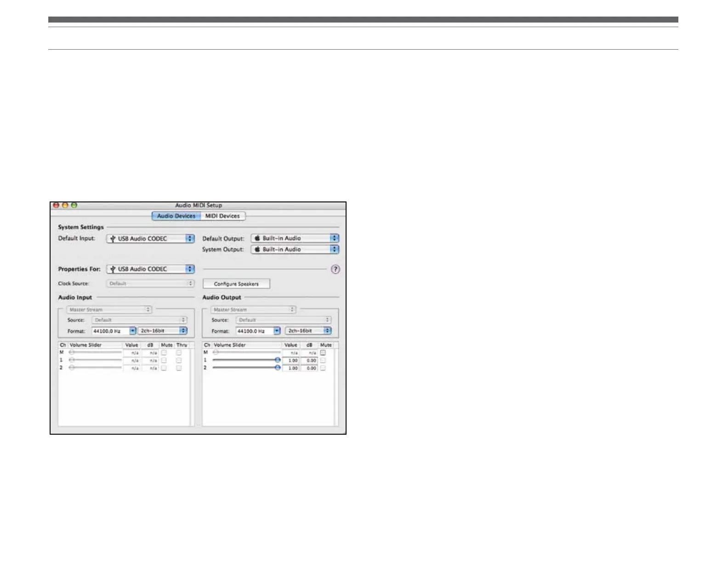Image resolution: width=728 pixels, height=563 pixels.
Task: Toggle Thru for Audio Input channel 2
Action: pos(179,368)
